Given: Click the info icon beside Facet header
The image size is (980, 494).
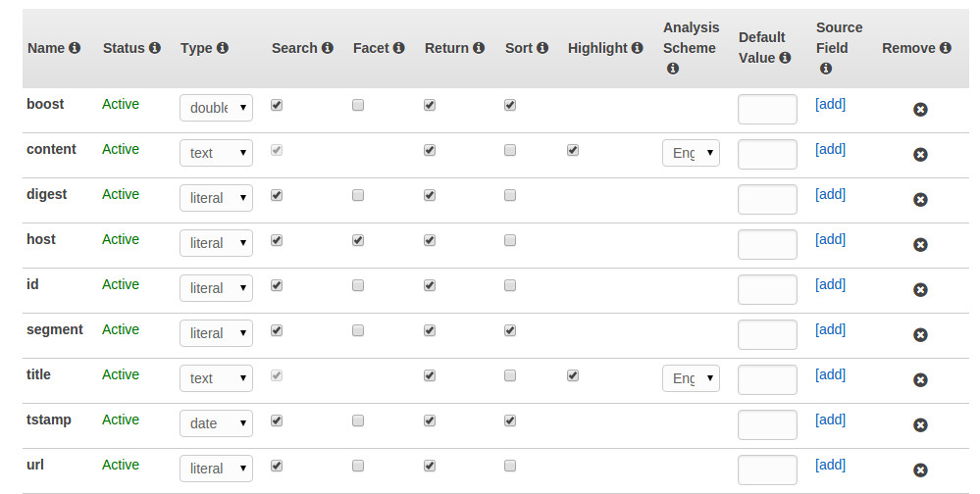Looking at the screenshot, I should point(398,48).
